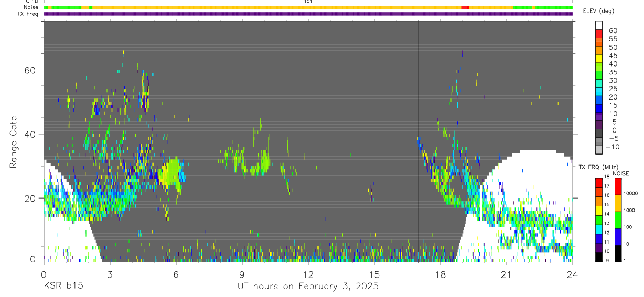Click the ELEV (deg) legend title
The width and height of the screenshot is (644, 297).
click(599, 11)
